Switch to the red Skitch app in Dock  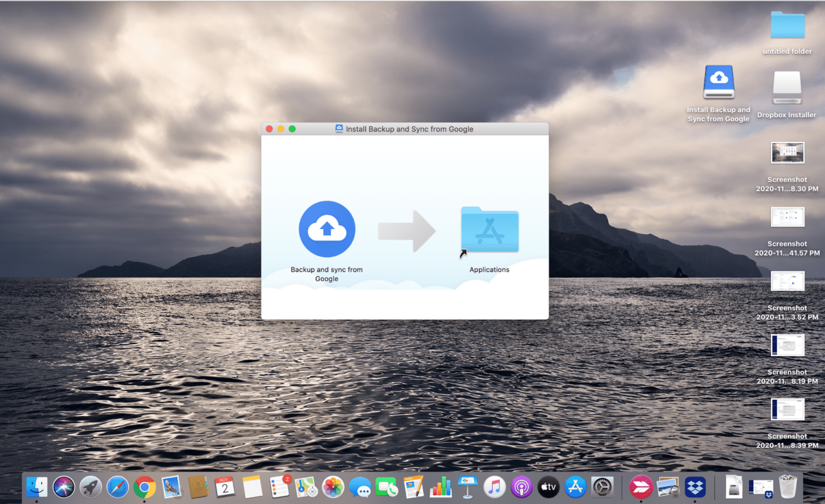(641, 487)
